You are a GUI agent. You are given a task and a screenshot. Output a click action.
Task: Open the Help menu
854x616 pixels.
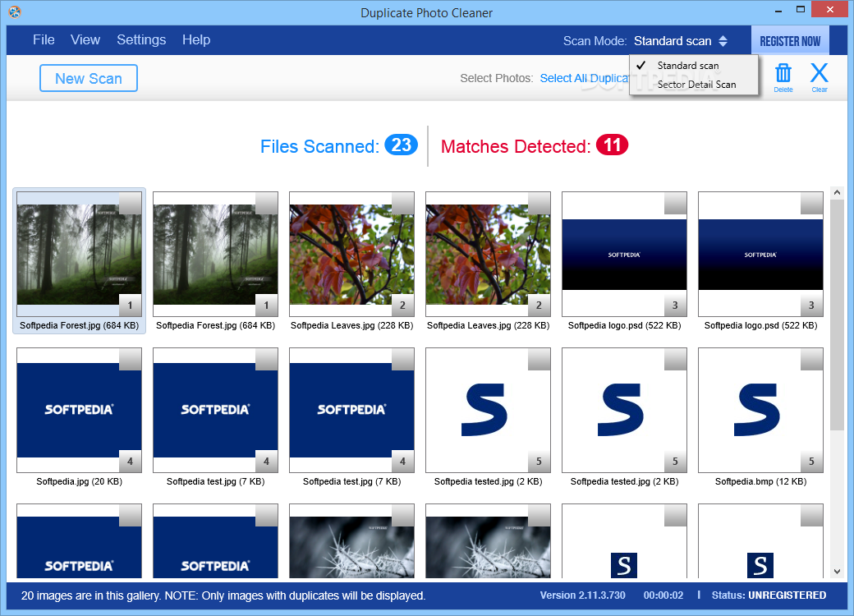click(x=196, y=39)
